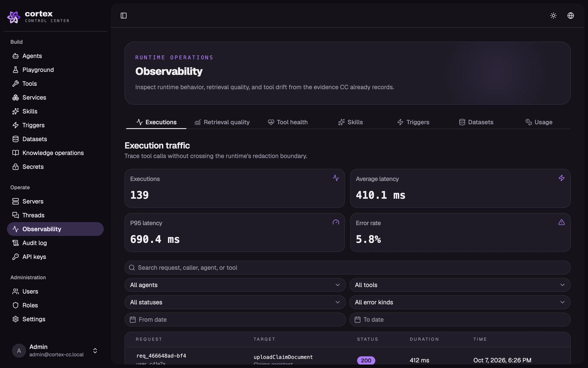Screen dimensions: 588x368
Task: Click the Cortex logo icon
Action: point(14,17)
